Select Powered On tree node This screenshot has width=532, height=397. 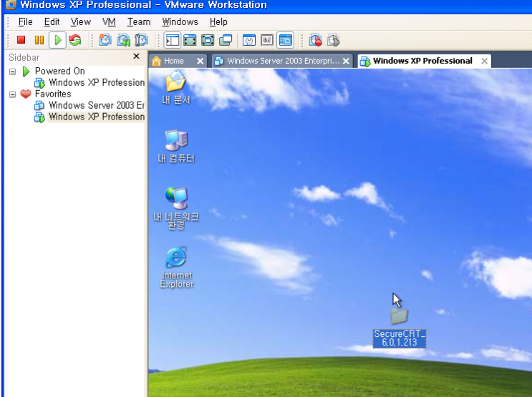click(x=59, y=72)
